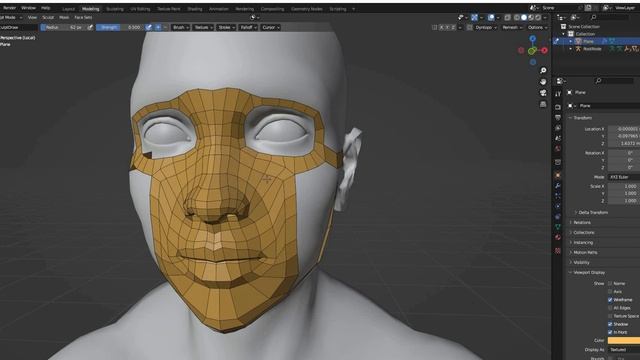The image size is (640, 360).
Task: Open the Tool properties tab
Action: 558,94
